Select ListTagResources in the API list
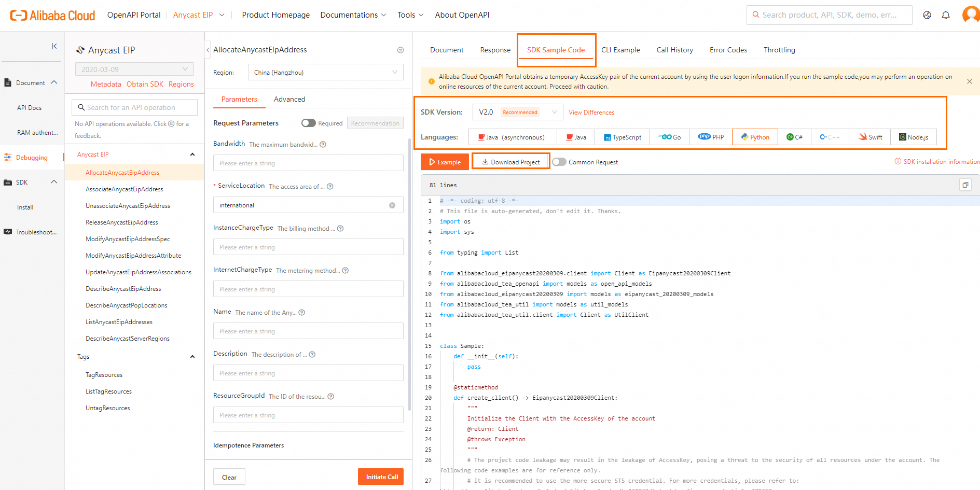 click(x=108, y=391)
